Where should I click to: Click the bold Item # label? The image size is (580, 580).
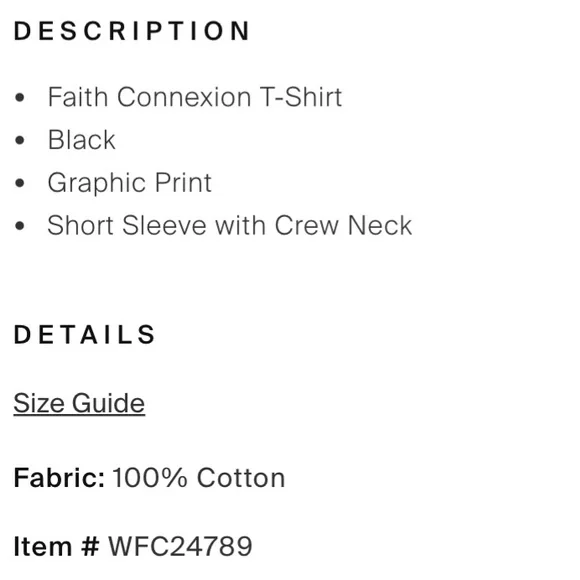point(57,546)
